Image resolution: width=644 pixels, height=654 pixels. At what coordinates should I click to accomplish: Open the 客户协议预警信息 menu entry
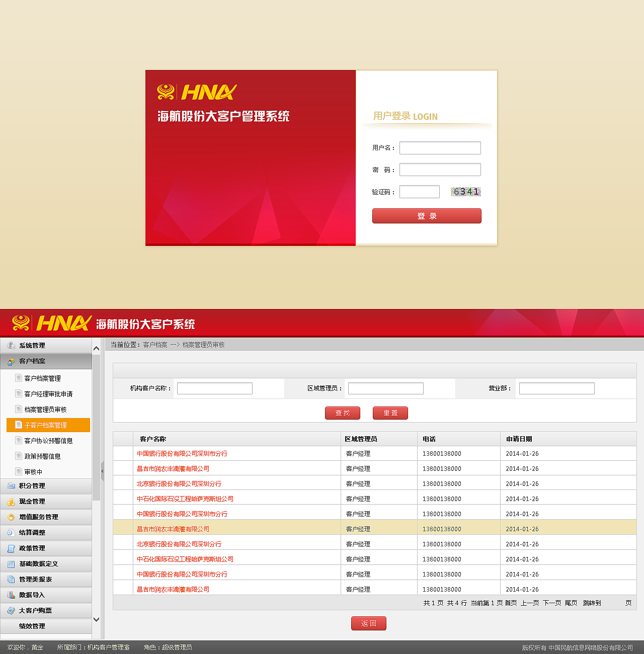point(49,441)
